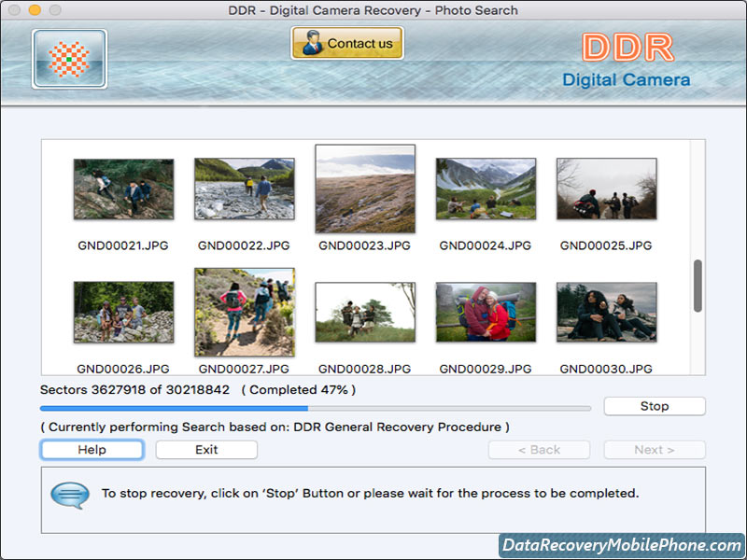The image size is (747, 560).
Task: Select the mountain photo GND00024.JPG
Action: point(485,187)
